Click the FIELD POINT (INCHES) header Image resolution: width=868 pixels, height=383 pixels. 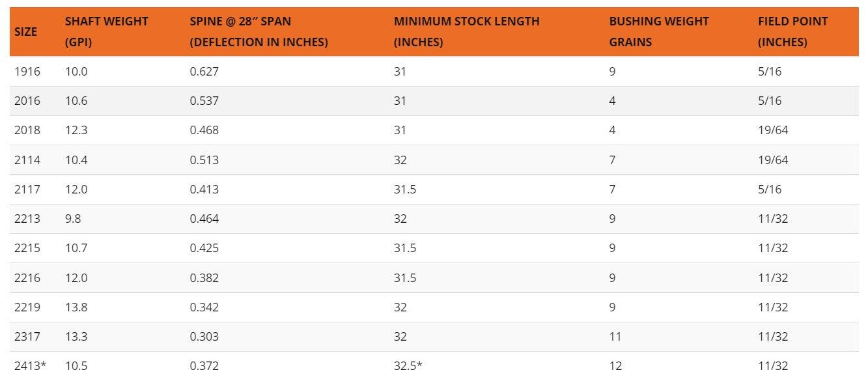coord(792,31)
